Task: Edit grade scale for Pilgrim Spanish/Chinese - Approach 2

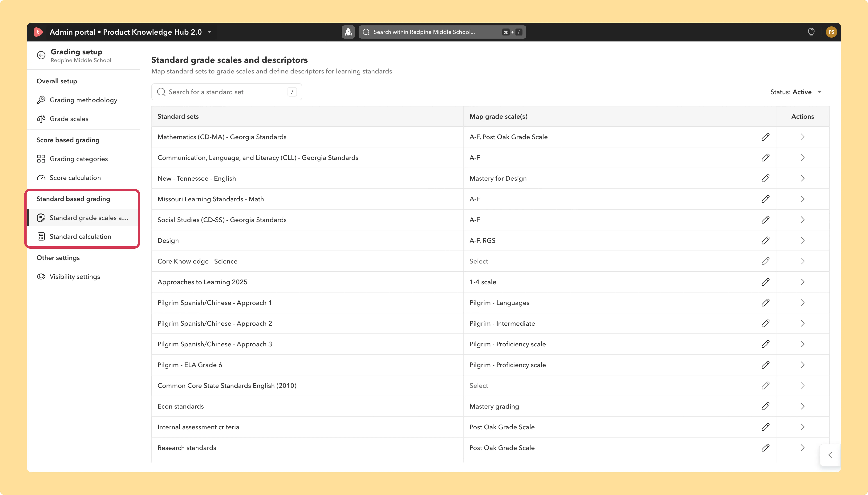Action: [765, 324]
